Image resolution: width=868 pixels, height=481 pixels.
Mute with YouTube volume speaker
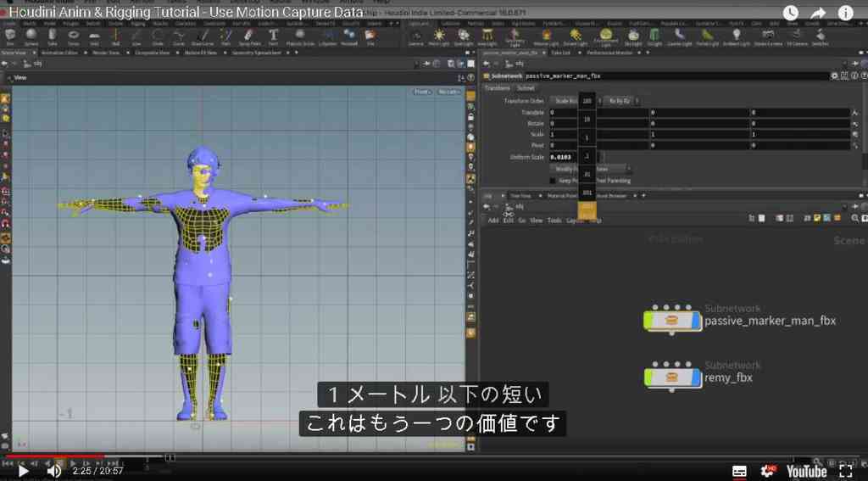(x=53, y=472)
